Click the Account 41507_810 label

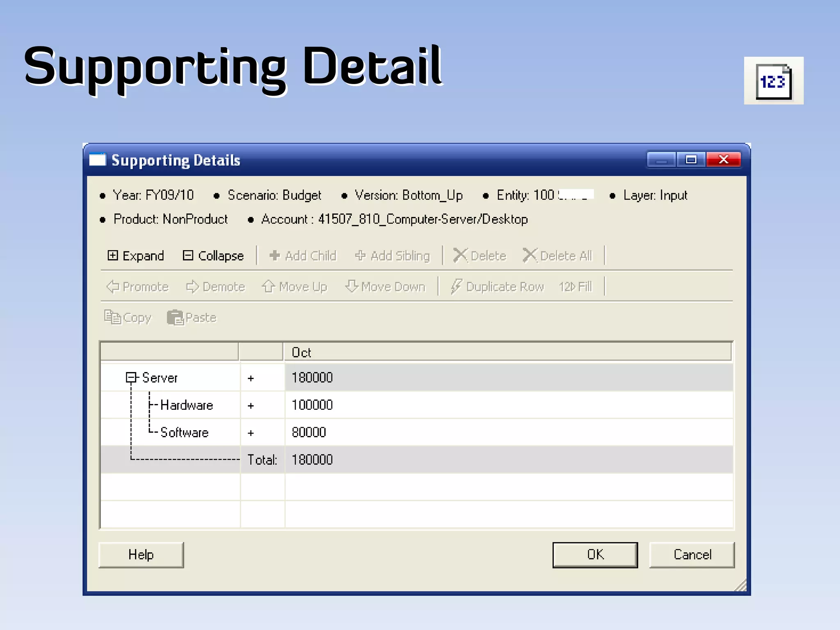tap(395, 219)
